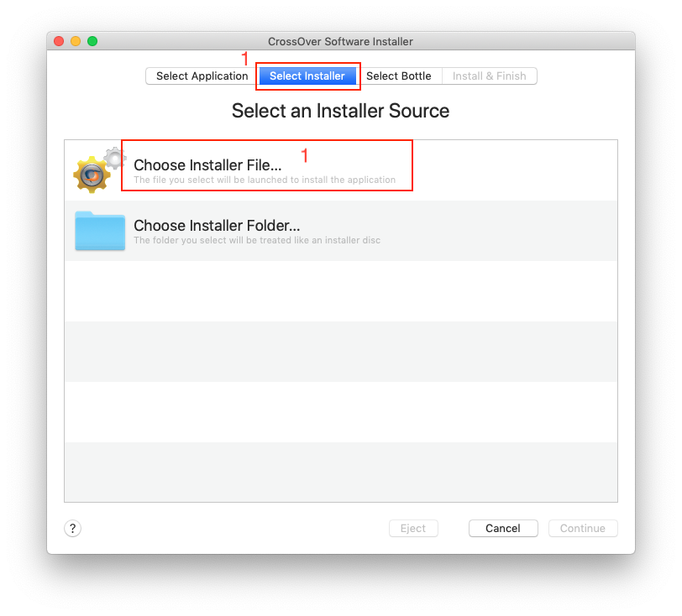Select the "Choose Installer File..." label
Screen dimensions: 682x616
click(x=207, y=165)
